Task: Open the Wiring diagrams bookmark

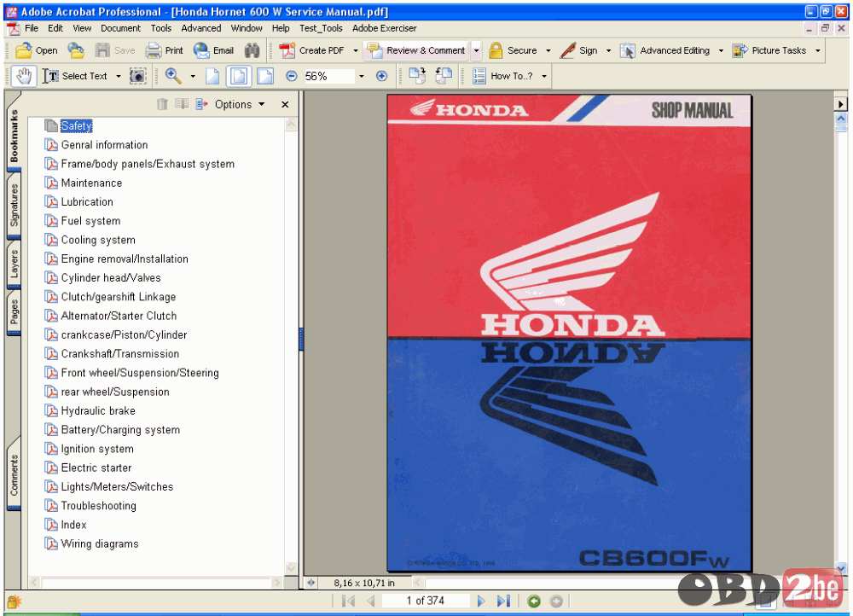Action: coord(100,543)
